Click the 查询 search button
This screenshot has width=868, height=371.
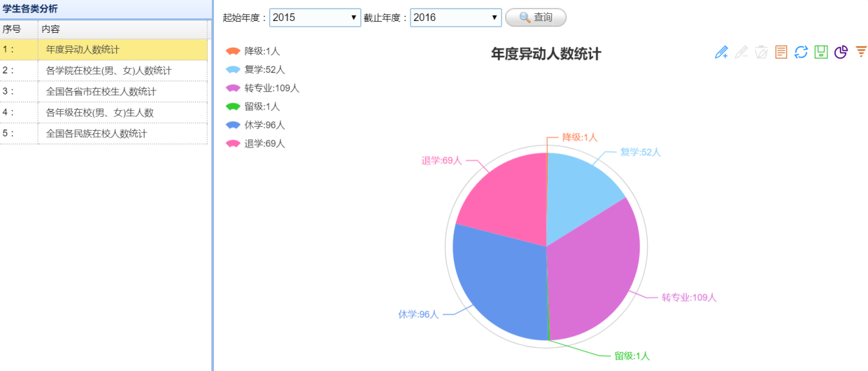(x=535, y=18)
